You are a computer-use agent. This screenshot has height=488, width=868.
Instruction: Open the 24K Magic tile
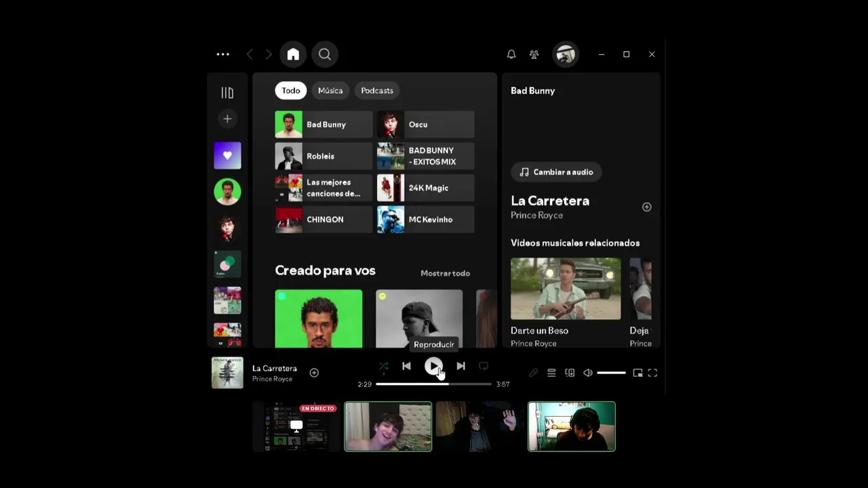426,188
